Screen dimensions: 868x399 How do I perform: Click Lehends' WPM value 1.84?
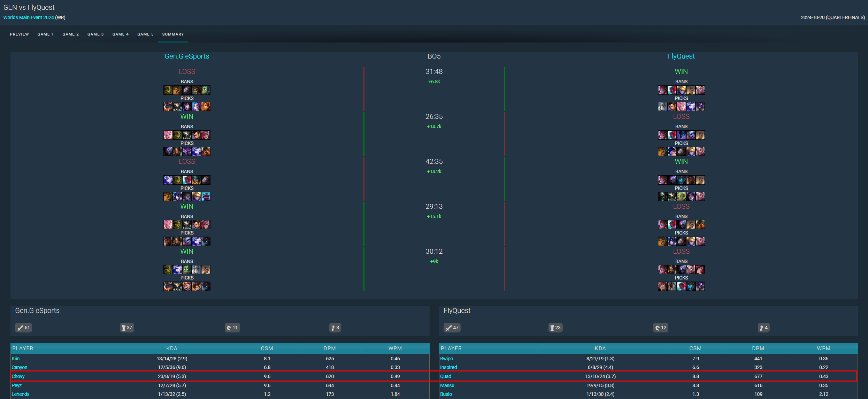click(395, 394)
